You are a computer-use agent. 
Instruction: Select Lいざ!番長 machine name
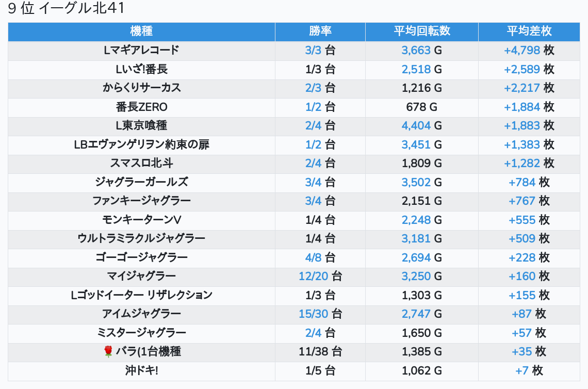pyautogui.click(x=141, y=70)
